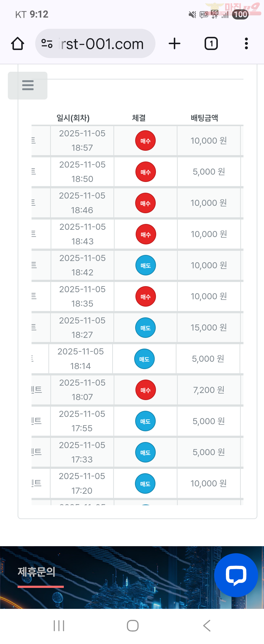Select the 일시(회차) column header
This screenshot has width=264, height=644.
coord(73,118)
